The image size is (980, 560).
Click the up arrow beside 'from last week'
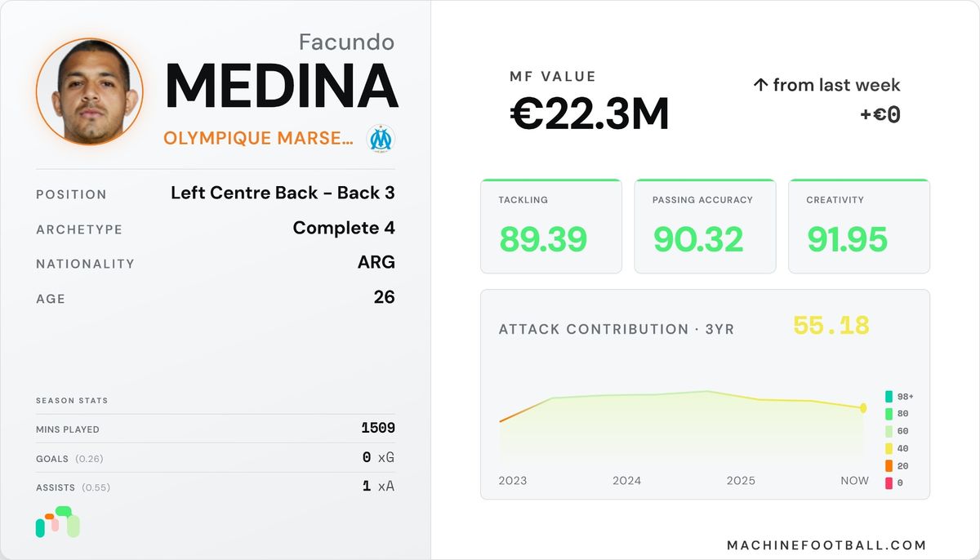760,85
